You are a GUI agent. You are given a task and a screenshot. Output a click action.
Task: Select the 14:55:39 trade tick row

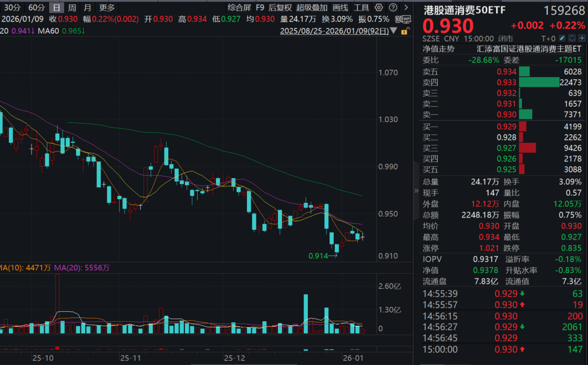point(502,294)
